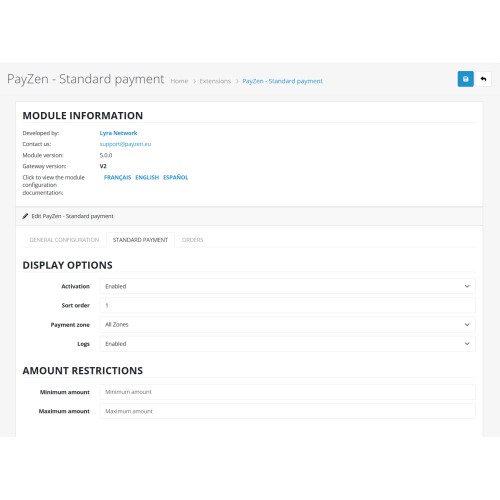
Task: Click the support@payzen.eu email link
Action: (x=125, y=144)
